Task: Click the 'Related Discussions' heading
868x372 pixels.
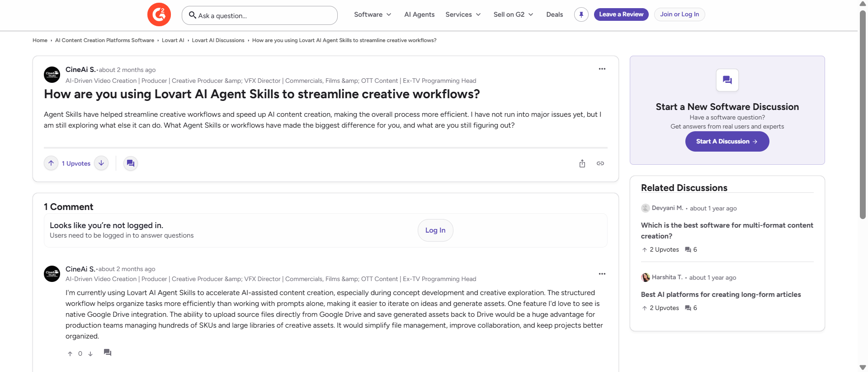Action: 684,188
